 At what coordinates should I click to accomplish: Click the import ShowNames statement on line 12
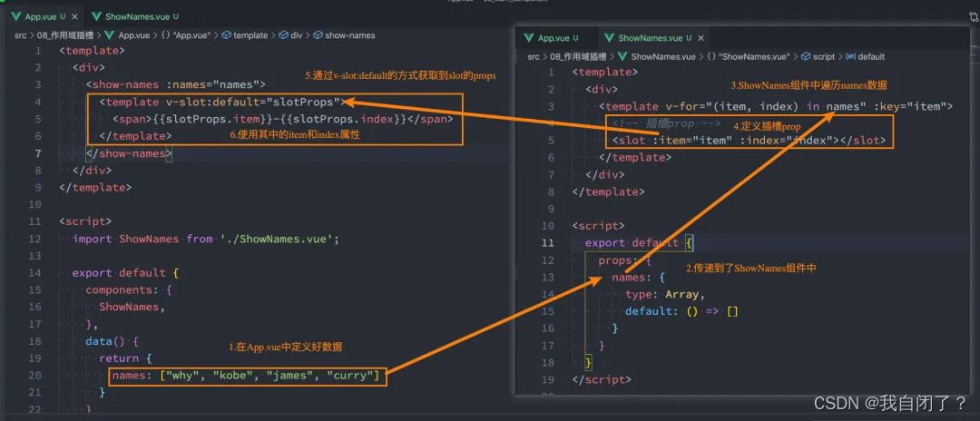coord(206,239)
